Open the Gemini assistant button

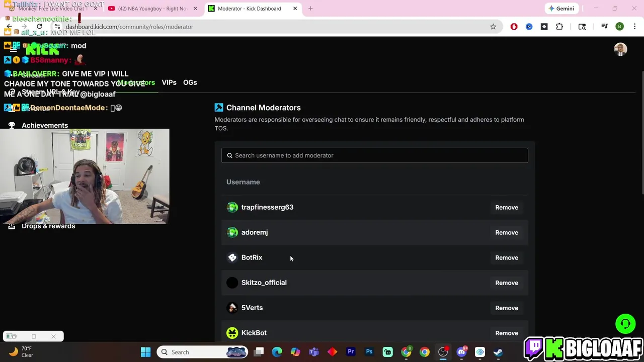pyautogui.click(x=561, y=9)
